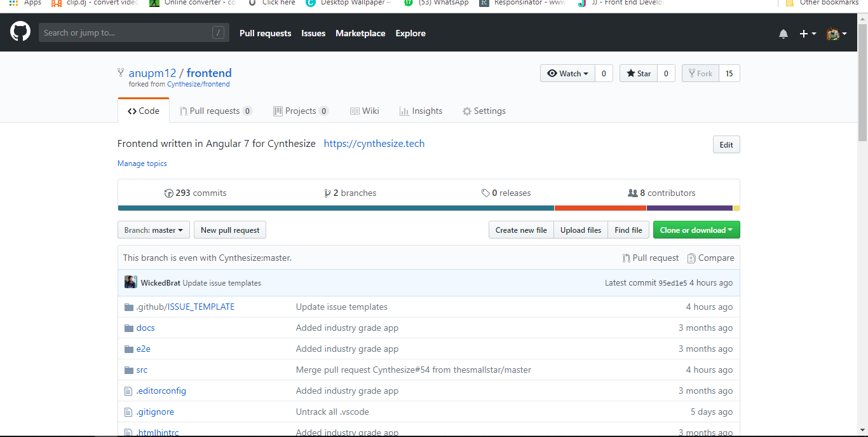The width and height of the screenshot is (868, 437).
Task: Open the e2e folder
Action: point(143,349)
